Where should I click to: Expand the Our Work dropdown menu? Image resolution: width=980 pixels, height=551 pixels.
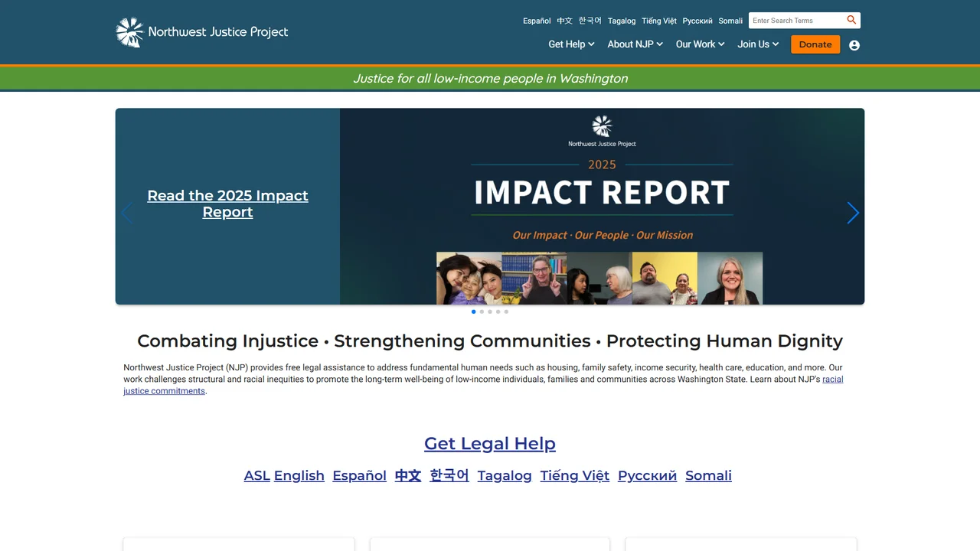click(x=701, y=44)
